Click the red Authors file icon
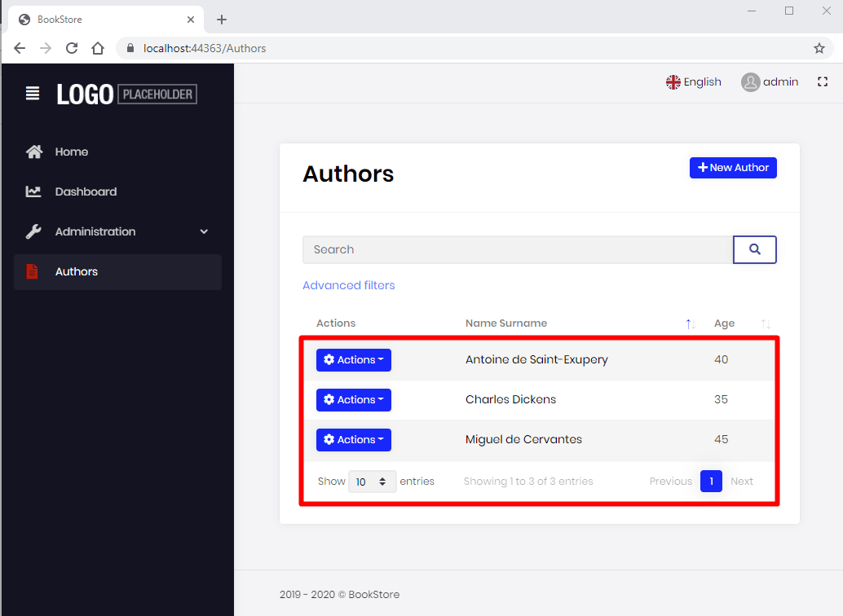843x616 pixels. pos(33,271)
